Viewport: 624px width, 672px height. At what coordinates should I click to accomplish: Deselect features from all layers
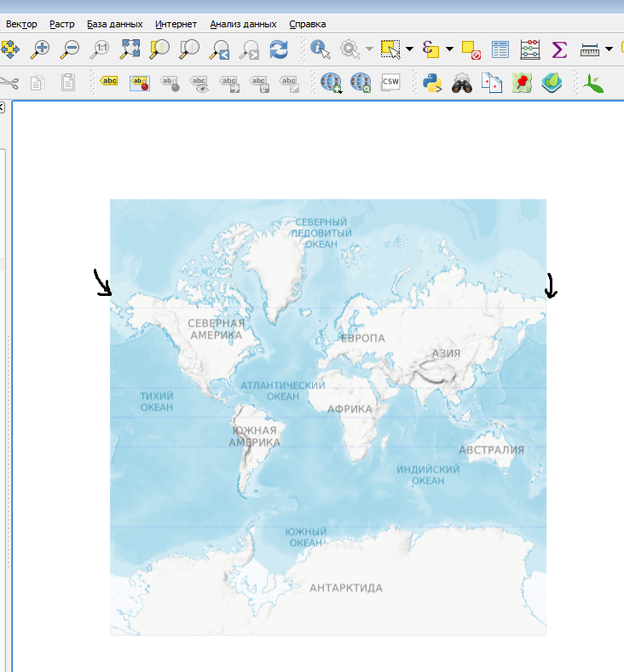pyautogui.click(x=471, y=49)
